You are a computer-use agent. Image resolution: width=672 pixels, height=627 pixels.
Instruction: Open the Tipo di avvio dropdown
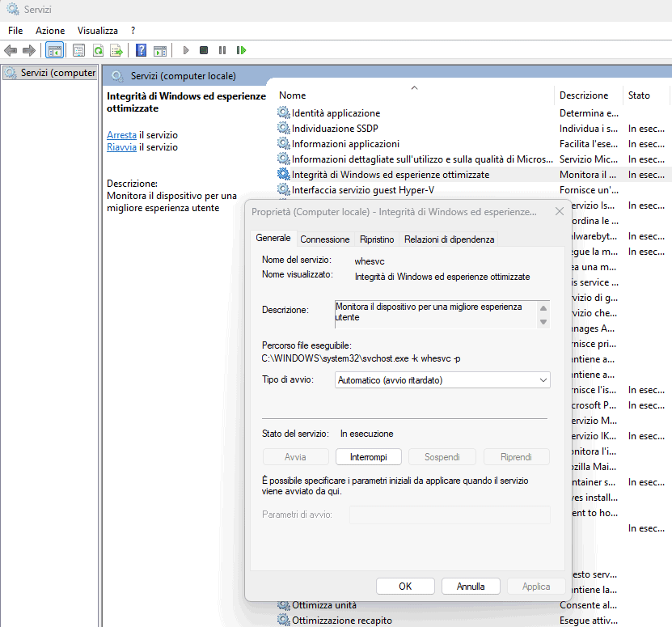(x=442, y=380)
